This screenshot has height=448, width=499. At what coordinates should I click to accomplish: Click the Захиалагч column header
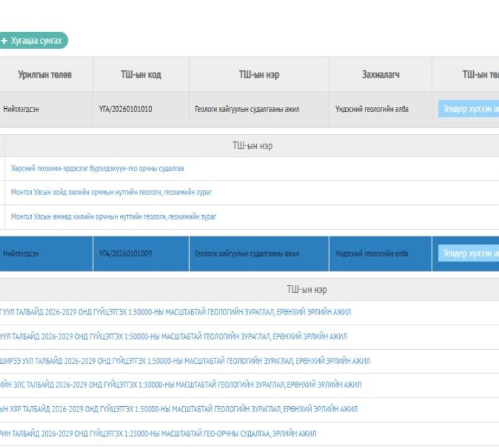380,74
